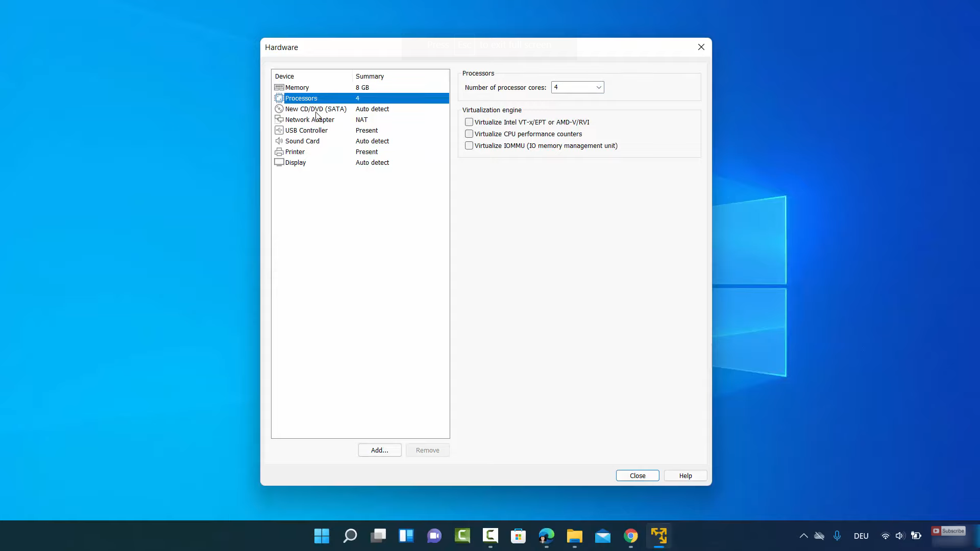Viewport: 980px width, 551px height.
Task: Check Virtualize IOMMU option
Action: point(469,145)
